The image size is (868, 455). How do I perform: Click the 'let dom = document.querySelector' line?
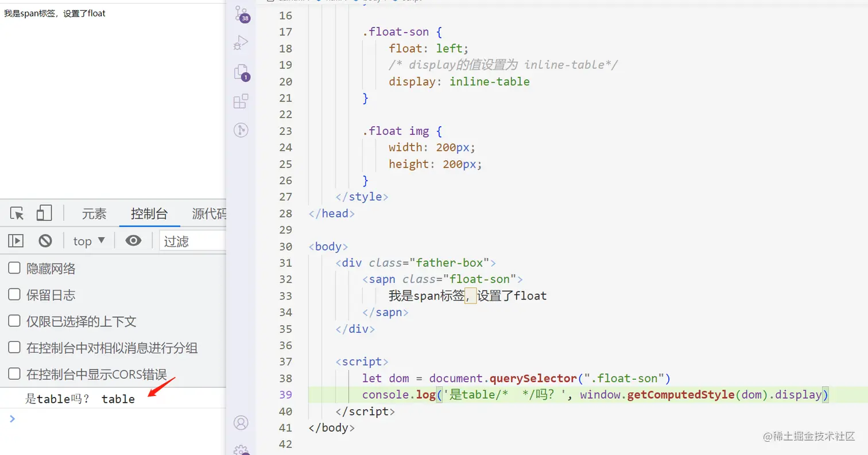coord(517,379)
